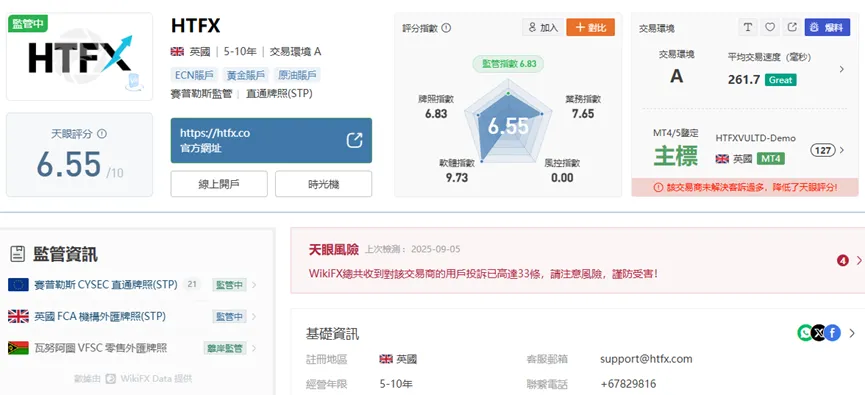Click the UK flag in the MT4/5 server row

point(722,159)
